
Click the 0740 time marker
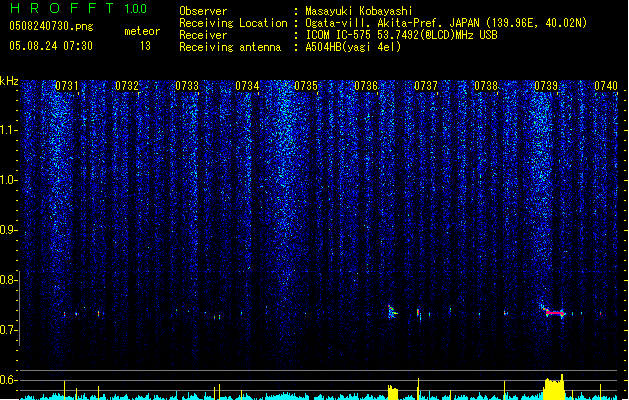[x=606, y=86]
